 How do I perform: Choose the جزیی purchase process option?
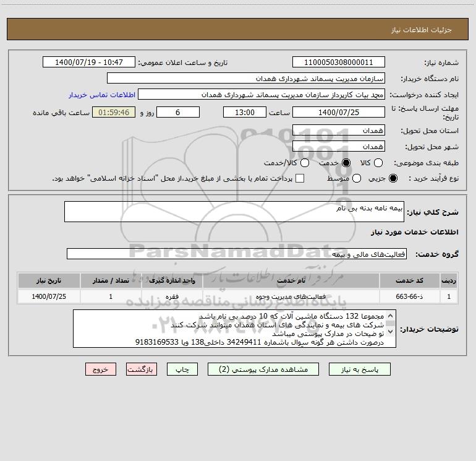pyautogui.click(x=393, y=178)
